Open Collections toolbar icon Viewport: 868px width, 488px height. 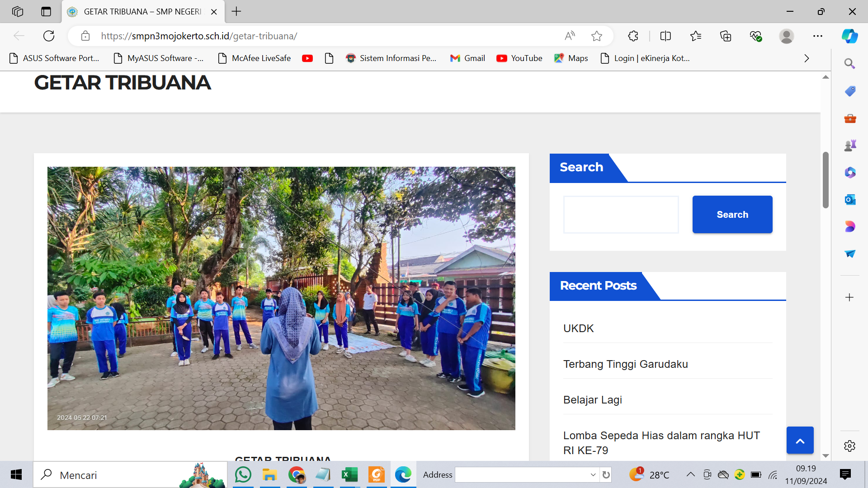click(726, 36)
